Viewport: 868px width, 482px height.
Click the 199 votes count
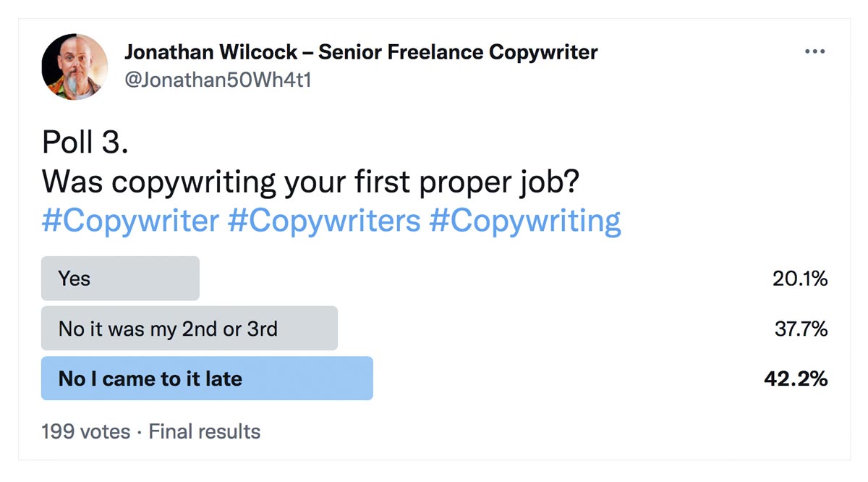click(x=86, y=432)
